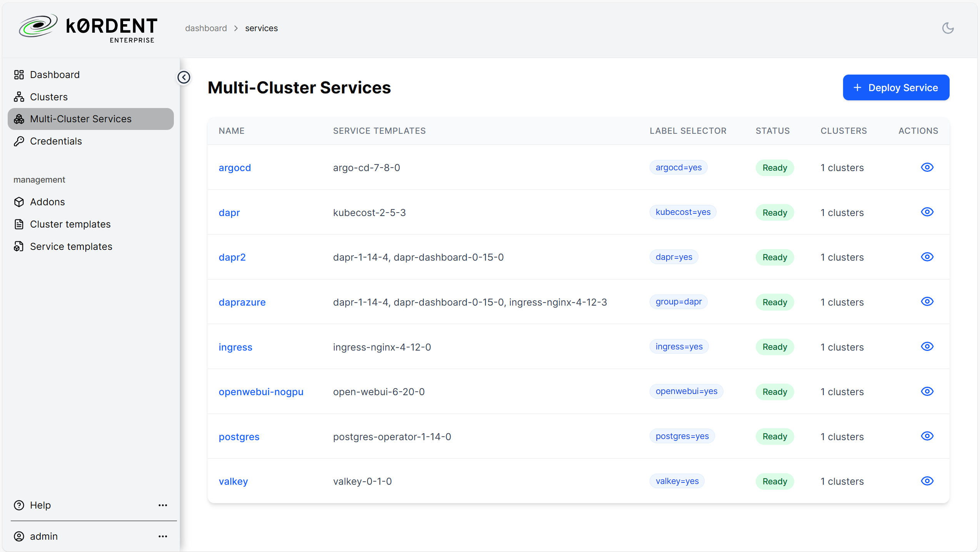The width and height of the screenshot is (980, 552).
Task: Open the openwebui-nogpu service link
Action: tap(261, 392)
